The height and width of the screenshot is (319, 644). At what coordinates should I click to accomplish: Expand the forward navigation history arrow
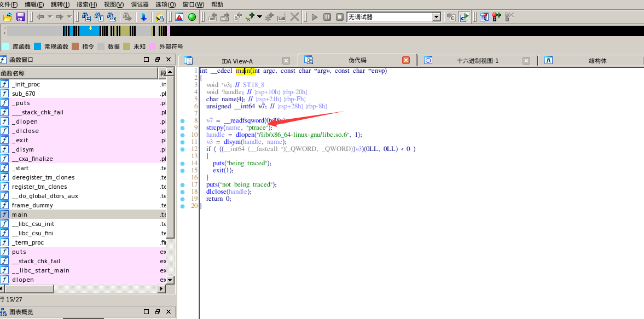tap(69, 17)
